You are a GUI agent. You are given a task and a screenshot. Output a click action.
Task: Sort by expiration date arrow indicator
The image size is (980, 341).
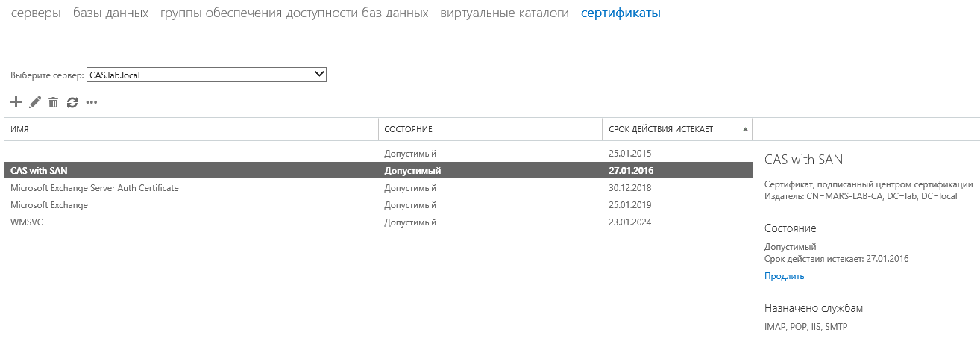pyautogui.click(x=745, y=129)
